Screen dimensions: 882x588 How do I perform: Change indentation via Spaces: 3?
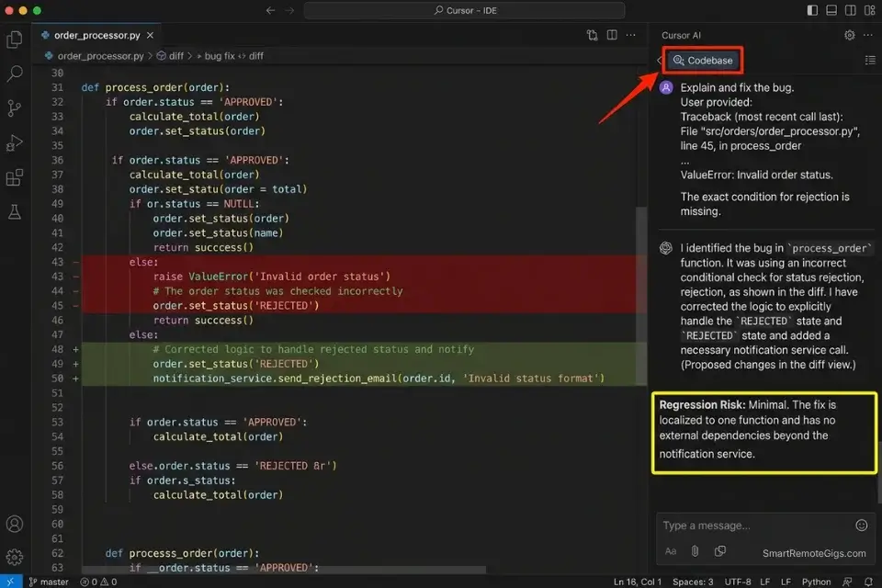pyautogui.click(x=693, y=582)
